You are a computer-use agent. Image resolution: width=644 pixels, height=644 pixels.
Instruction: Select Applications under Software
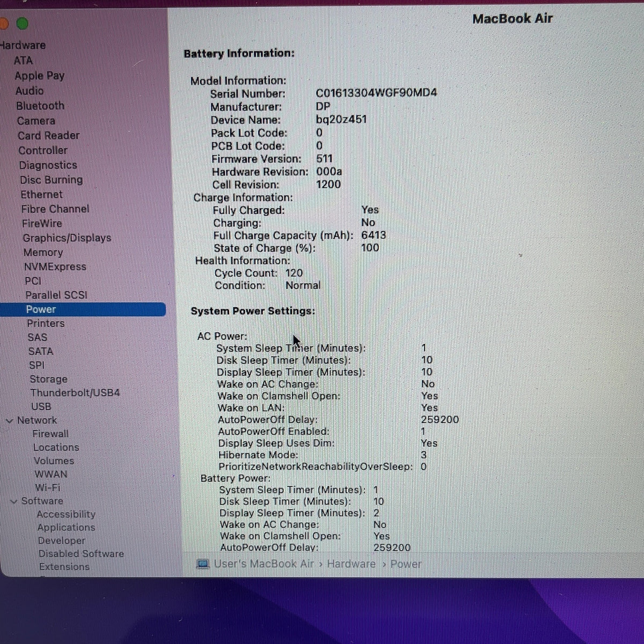tap(66, 528)
